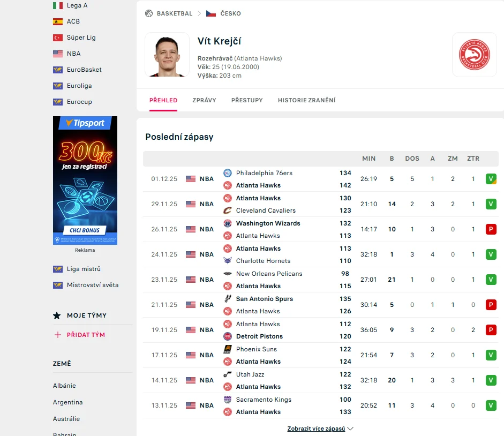Image resolution: width=504 pixels, height=436 pixels.
Task: Click the San Antonio Spurs logo
Action: click(x=227, y=299)
